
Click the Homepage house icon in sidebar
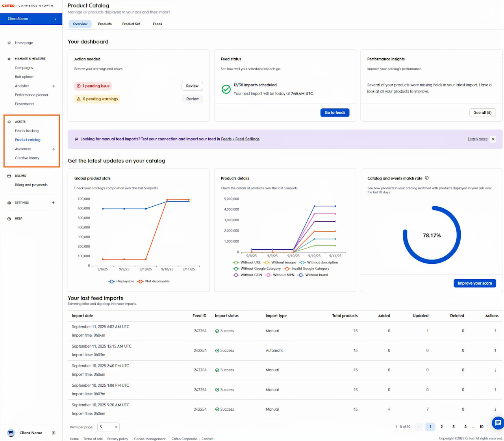pos(9,43)
